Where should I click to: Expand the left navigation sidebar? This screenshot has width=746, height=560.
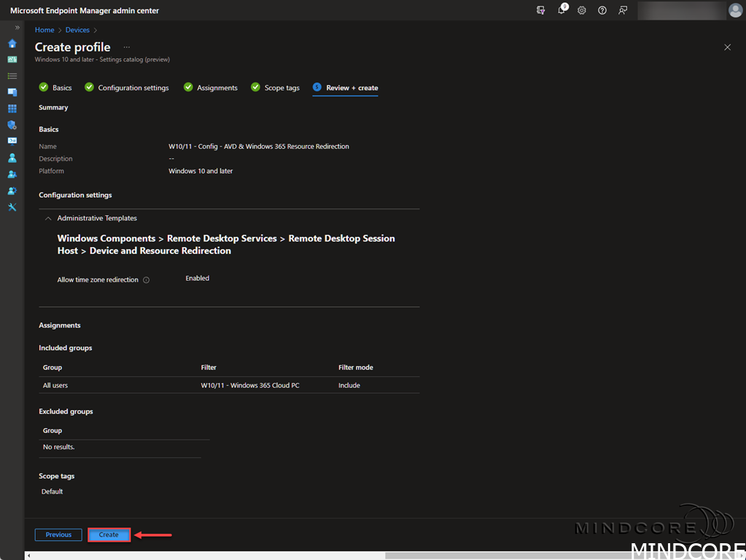pyautogui.click(x=18, y=28)
